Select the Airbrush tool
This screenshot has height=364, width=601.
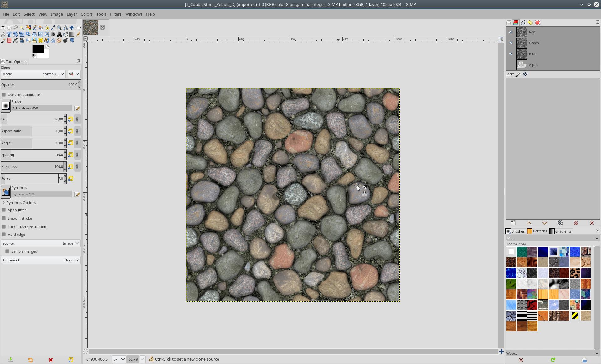16,40
